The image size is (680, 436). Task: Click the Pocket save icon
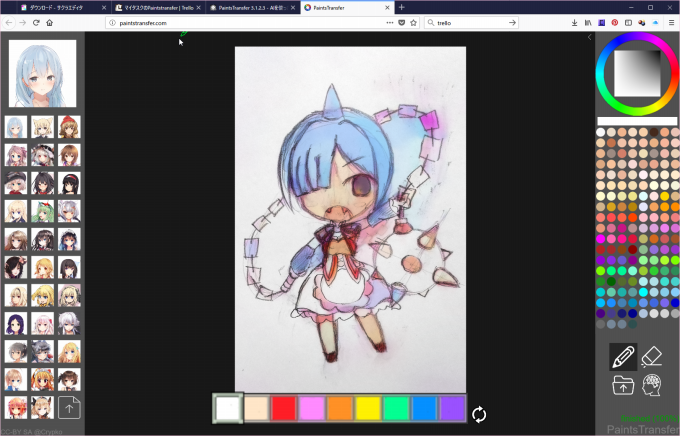pyautogui.click(x=402, y=23)
